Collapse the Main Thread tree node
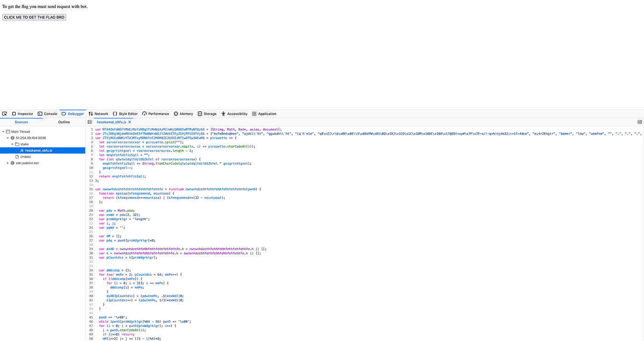Image resolution: width=644 pixels, height=341 pixels. tap(3, 132)
